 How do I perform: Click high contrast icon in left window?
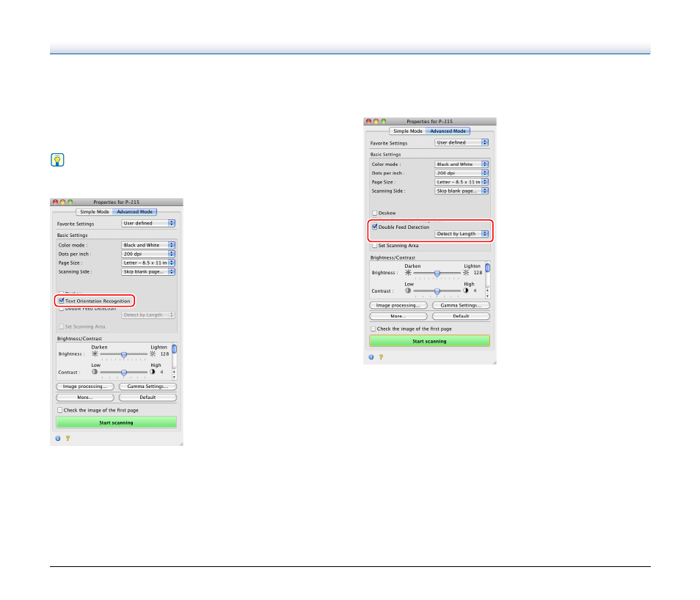tap(153, 371)
